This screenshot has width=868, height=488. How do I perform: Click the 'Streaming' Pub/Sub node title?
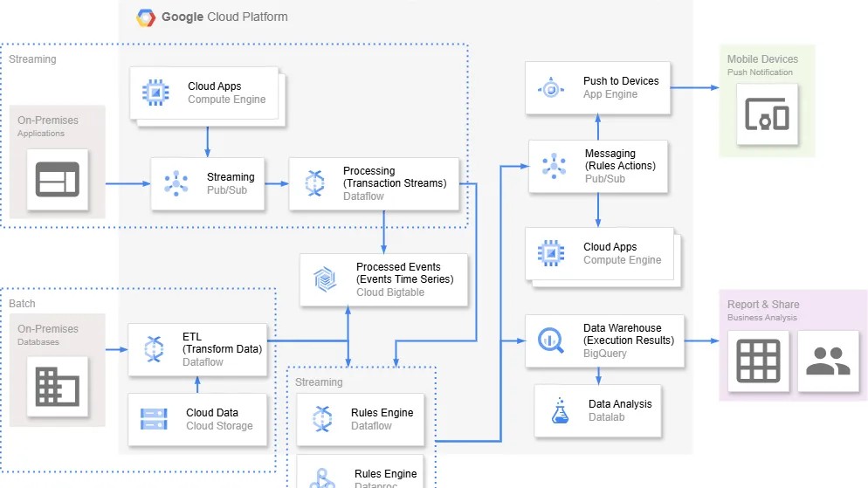231,177
